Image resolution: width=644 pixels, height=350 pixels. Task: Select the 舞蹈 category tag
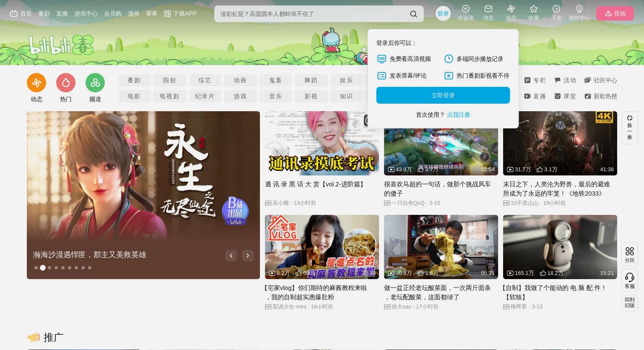click(x=311, y=80)
